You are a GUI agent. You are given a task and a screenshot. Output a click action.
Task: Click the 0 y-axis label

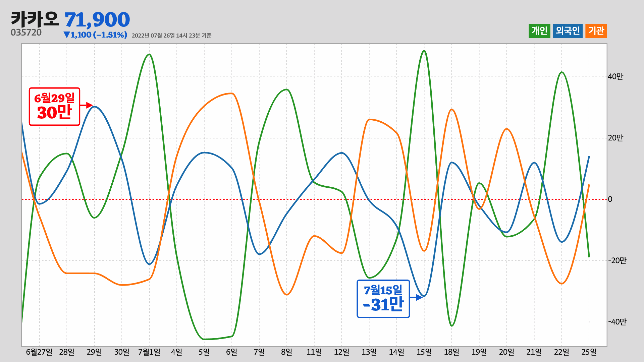point(610,199)
